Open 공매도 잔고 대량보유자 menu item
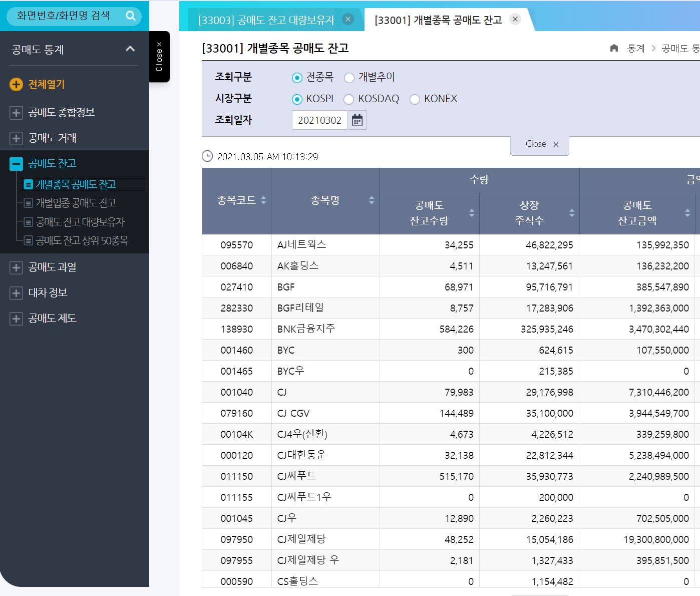The image size is (700, 596). click(80, 222)
